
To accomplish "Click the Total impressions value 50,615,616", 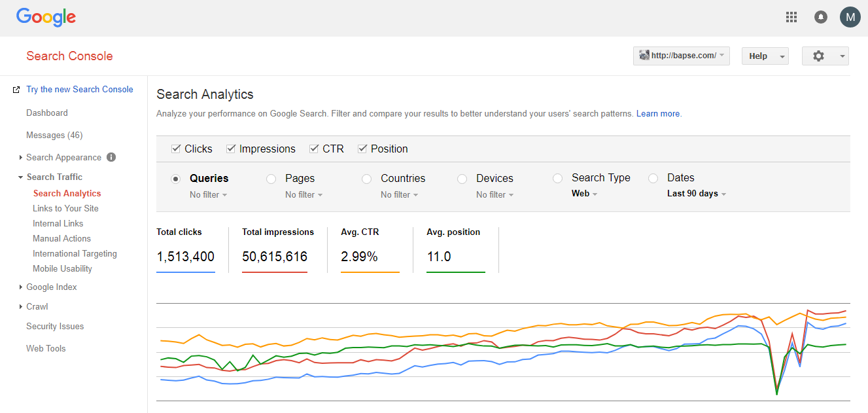I will 275,257.
